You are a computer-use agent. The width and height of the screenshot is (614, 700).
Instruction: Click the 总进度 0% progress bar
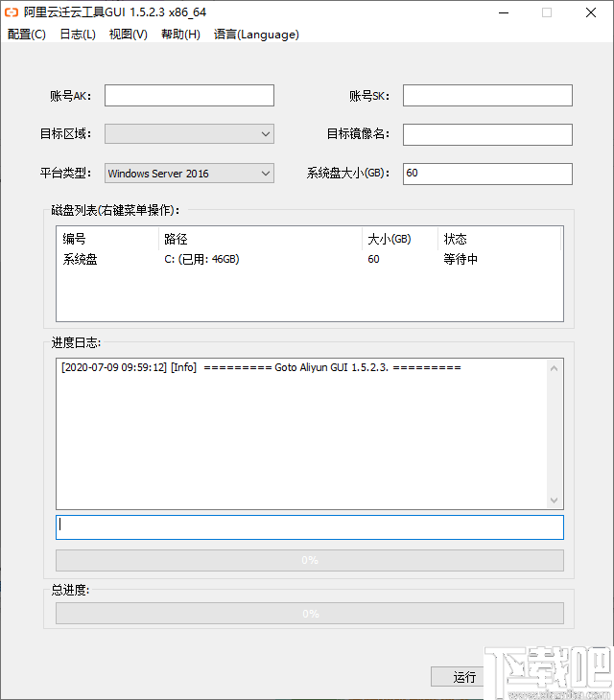coord(310,614)
